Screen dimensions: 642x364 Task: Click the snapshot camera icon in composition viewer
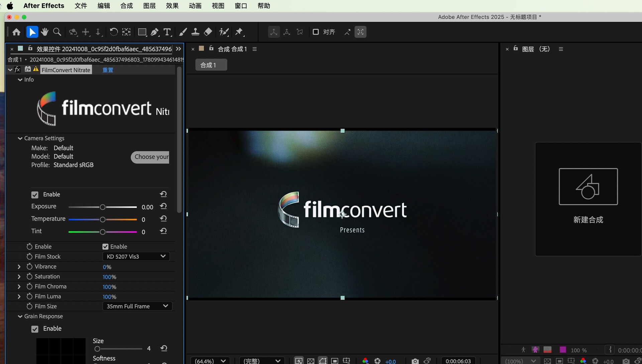click(x=415, y=361)
